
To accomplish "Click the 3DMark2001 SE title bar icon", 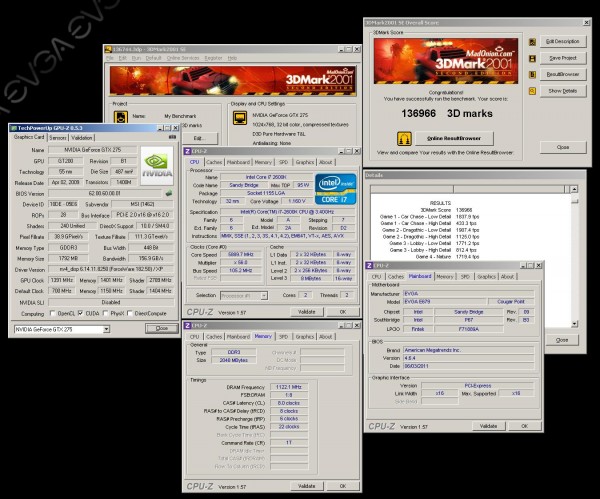I will (x=108, y=49).
